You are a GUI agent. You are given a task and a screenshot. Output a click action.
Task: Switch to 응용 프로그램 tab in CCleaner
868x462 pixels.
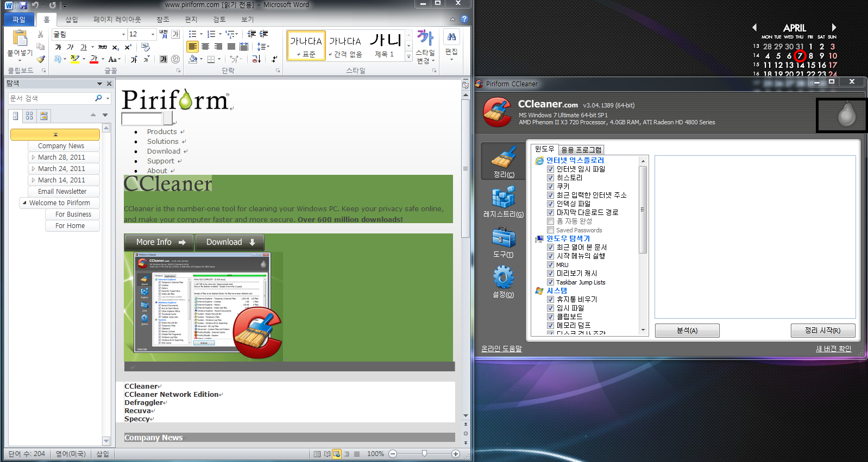click(x=581, y=149)
